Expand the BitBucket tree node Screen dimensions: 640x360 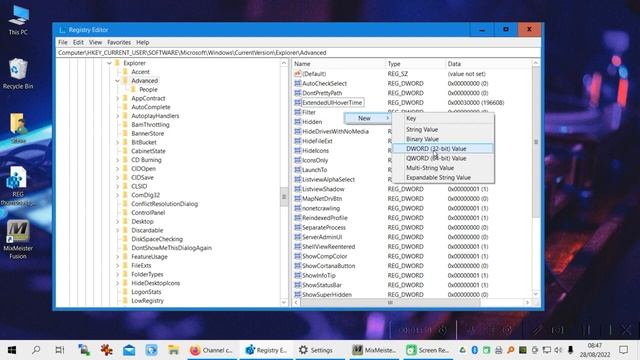pyautogui.click(x=118, y=142)
